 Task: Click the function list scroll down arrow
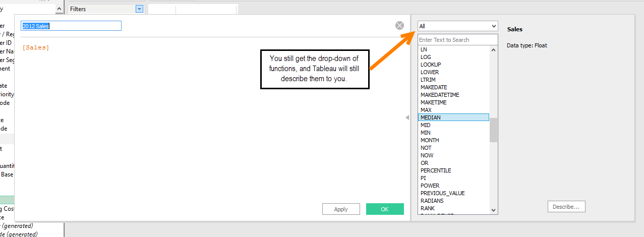pos(493,210)
